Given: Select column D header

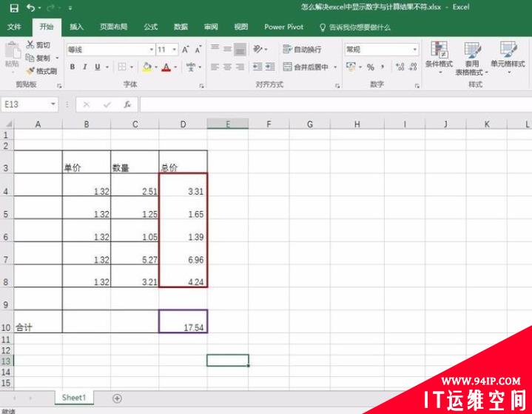Looking at the screenshot, I should click(x=183, y=124).
